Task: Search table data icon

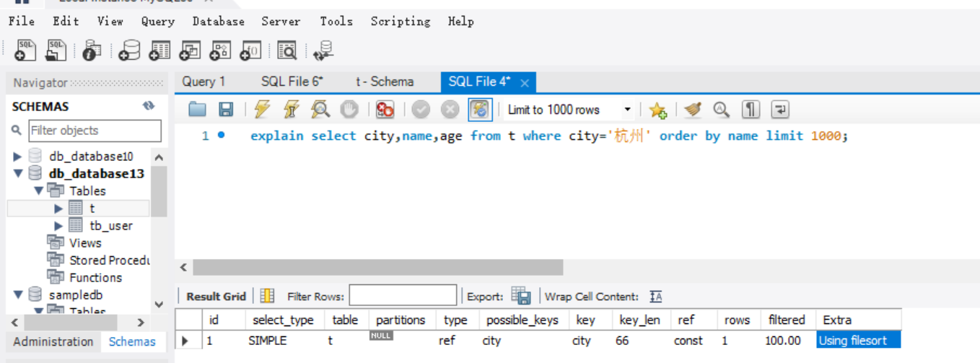Action: click(x=287, y=50)
